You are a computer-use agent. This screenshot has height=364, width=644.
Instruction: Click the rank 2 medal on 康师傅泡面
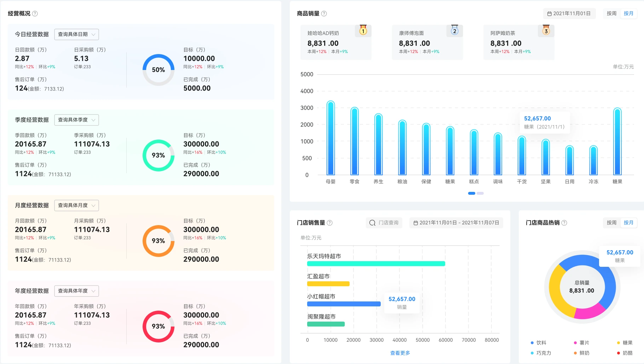(x=455, y=30)
